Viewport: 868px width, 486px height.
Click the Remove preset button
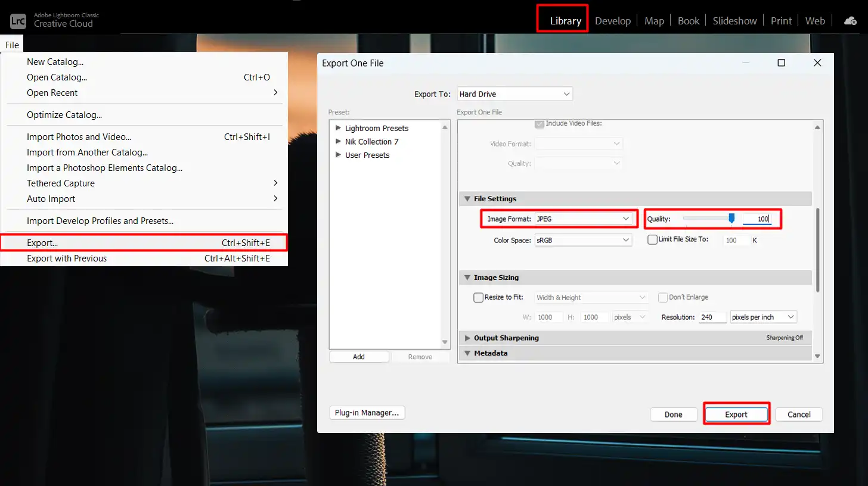420,357
